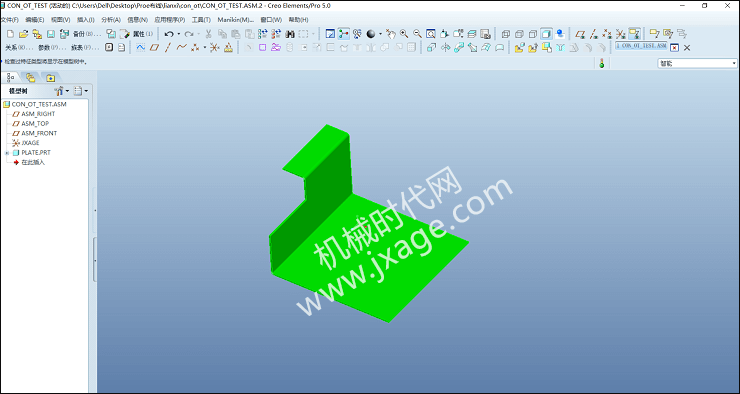Viewport: 740px width, 394px height.
Task: Toggle the Shading display mode icon
Action: 546,34
